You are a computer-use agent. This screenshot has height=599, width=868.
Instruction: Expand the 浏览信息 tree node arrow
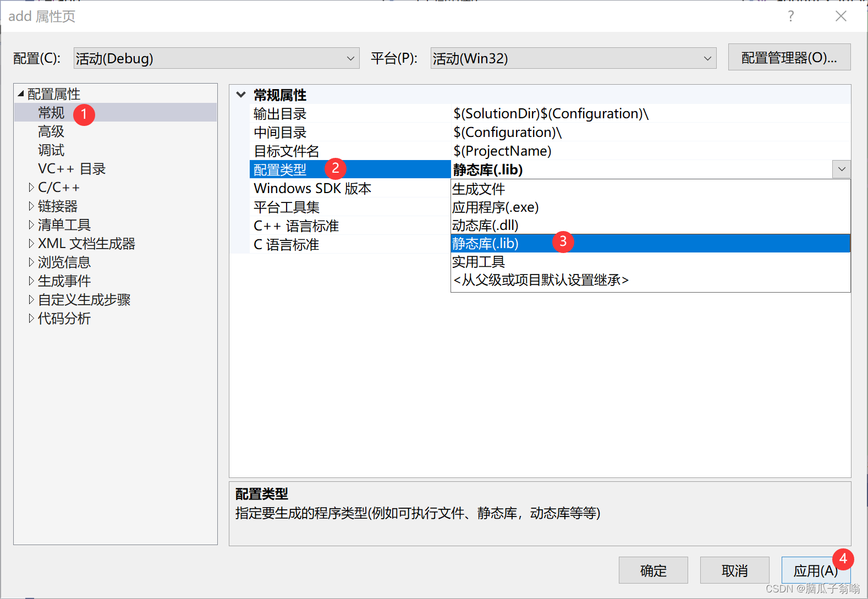(x=31, y=262)
